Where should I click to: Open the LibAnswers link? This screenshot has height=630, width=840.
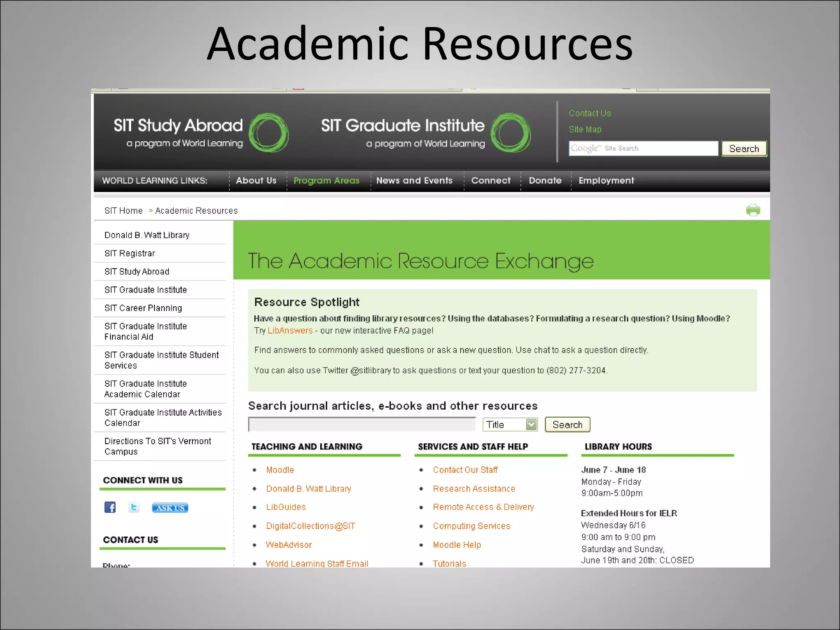pos(290,331)
